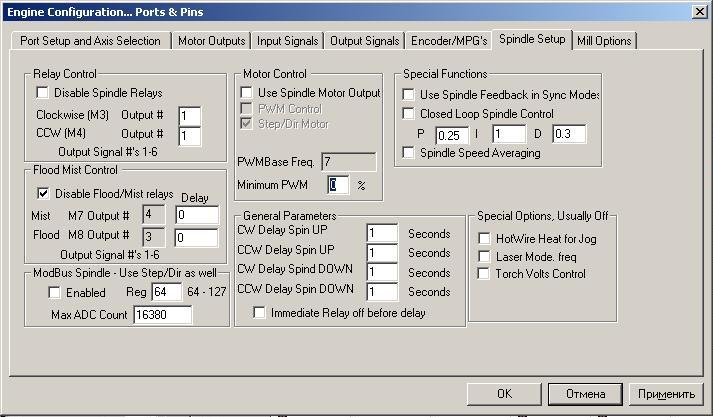Open the Encoder/MPG's tab

449,41
